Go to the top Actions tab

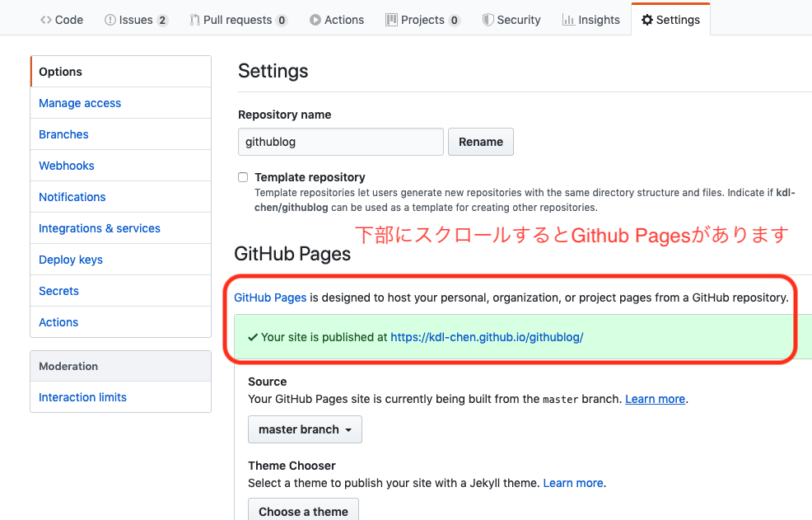point(337,20)
